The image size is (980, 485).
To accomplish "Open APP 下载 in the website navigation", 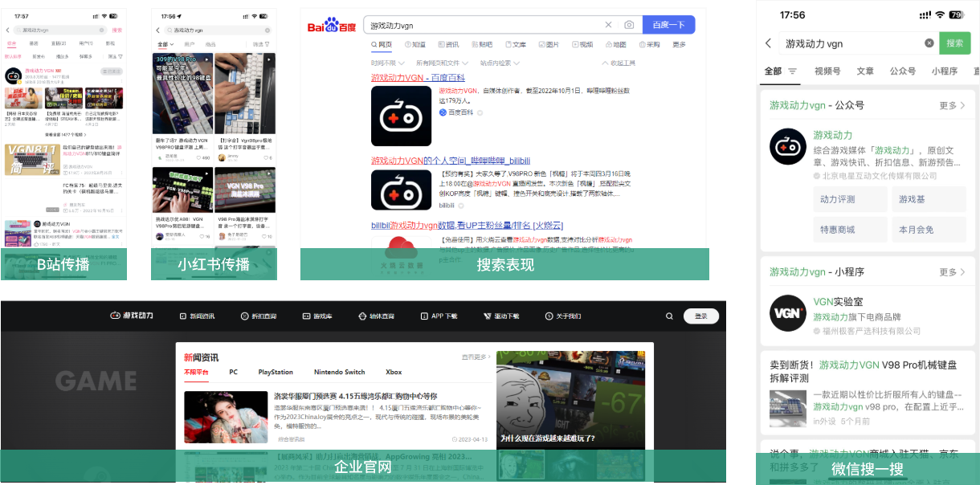I will click(439, 316).
